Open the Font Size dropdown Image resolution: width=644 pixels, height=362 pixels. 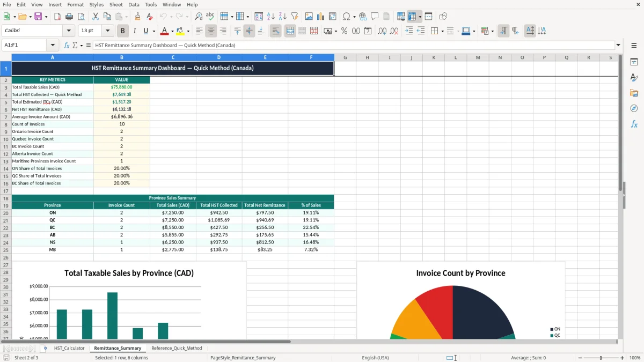tap(108, 31)
